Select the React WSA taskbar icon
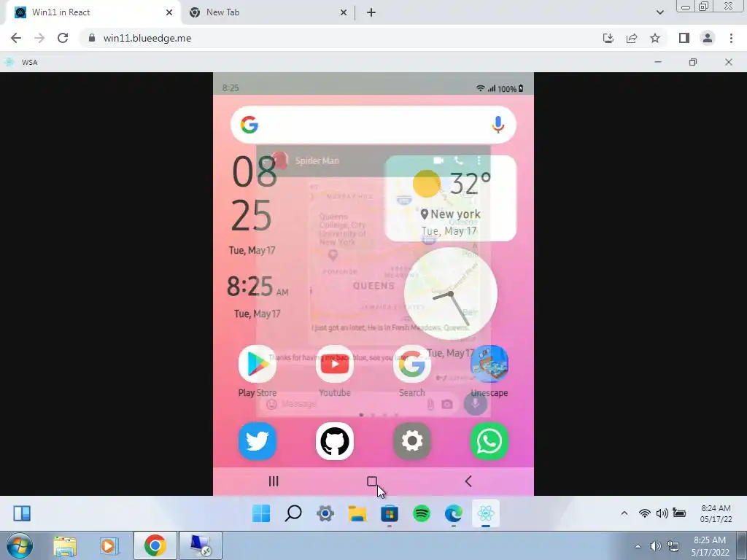This screenshot has height=560, width=747. point(485,513)
